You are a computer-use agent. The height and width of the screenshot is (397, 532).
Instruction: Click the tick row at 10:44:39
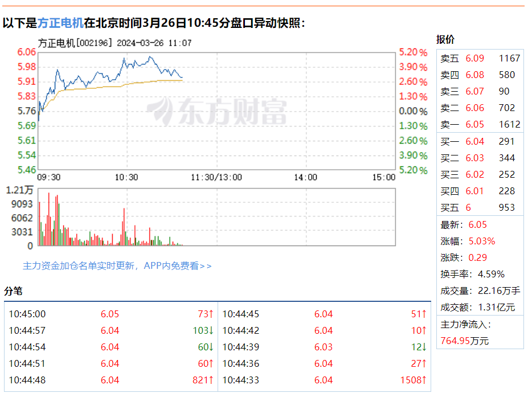tap(324, 347)
